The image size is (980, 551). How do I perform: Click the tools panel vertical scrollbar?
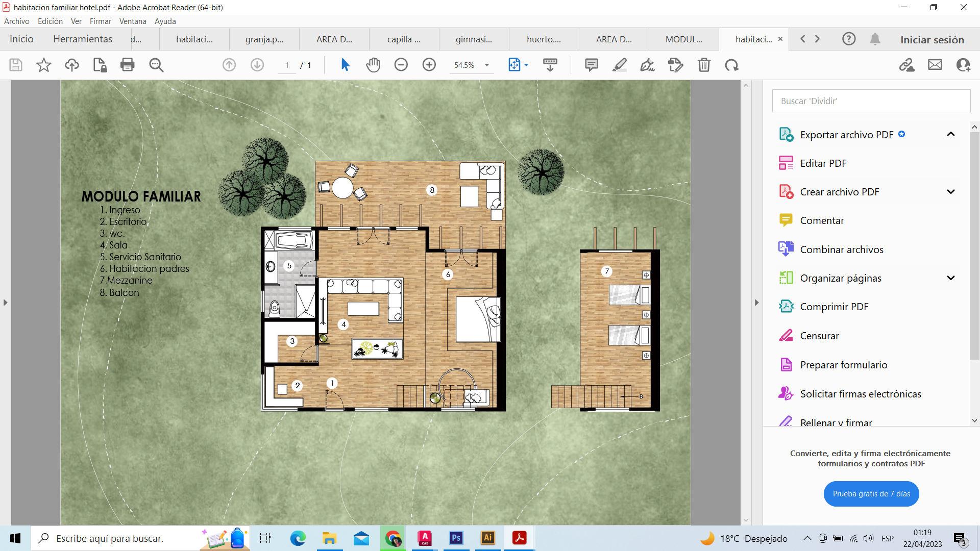pos(974,245)
